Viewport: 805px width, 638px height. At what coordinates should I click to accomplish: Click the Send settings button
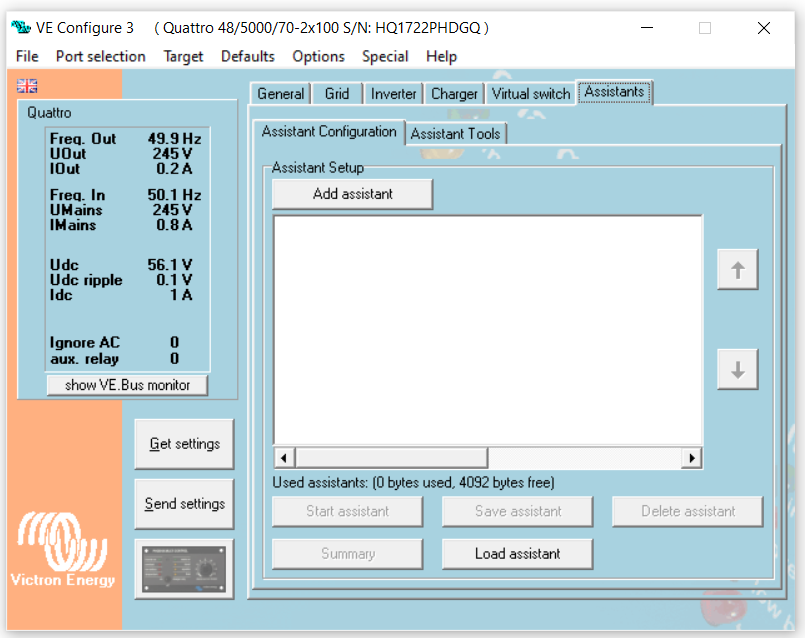(184, 504)
